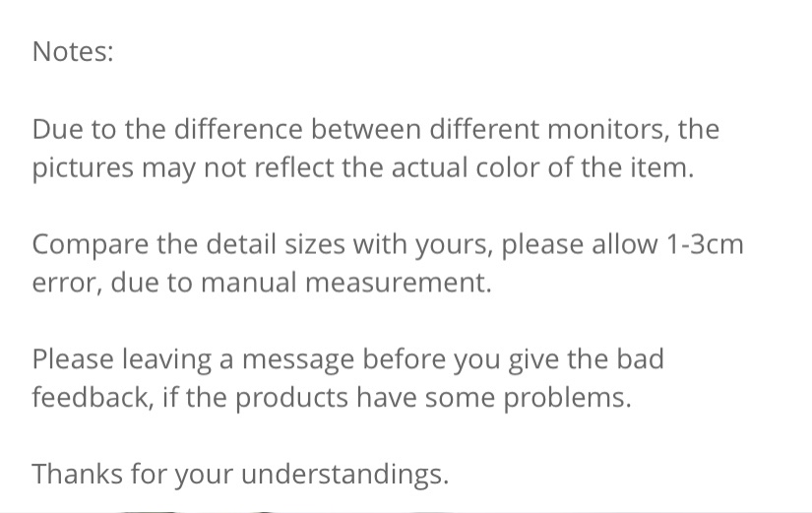
Task: Click the word "Thanks" in the last line
Action: 77,475
